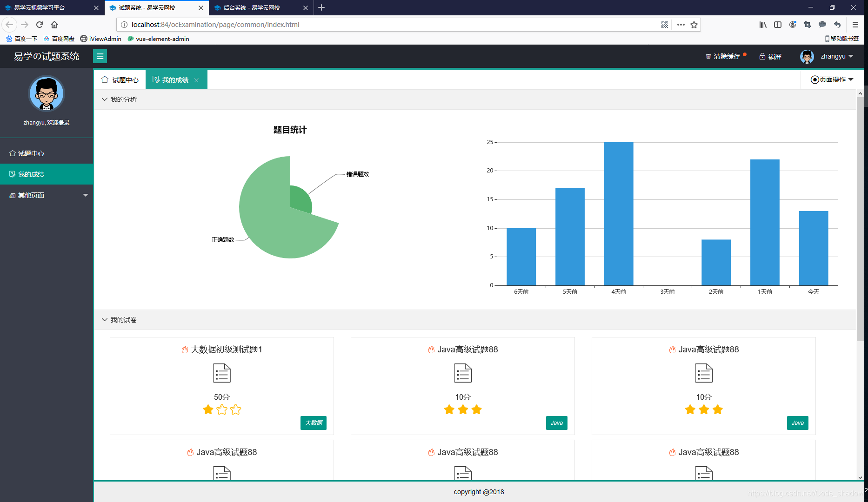Click the 锁屏 button
Image resolution: width=868 pixels, height=502 pixels.
click(770, 56)
